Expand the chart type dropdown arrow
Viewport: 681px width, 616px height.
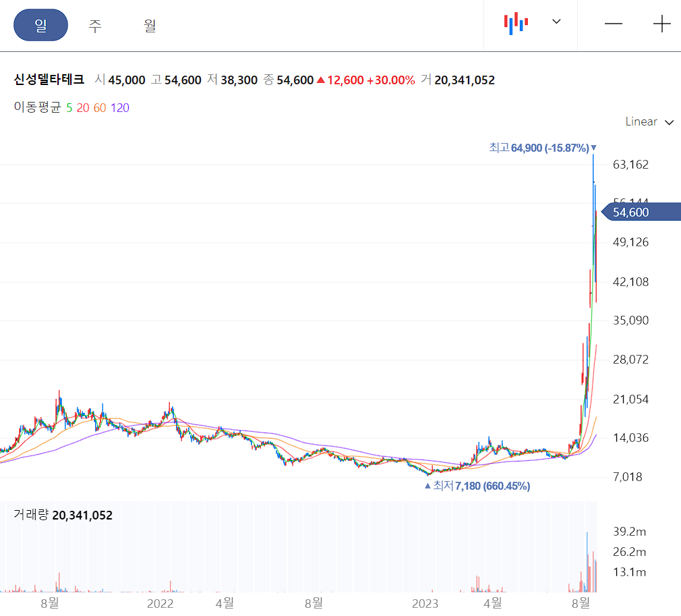[x=556, y=22]
